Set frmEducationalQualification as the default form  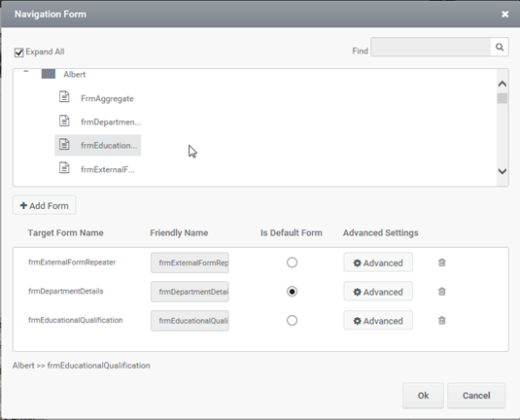pyautogui.click(x=292, y=321)
